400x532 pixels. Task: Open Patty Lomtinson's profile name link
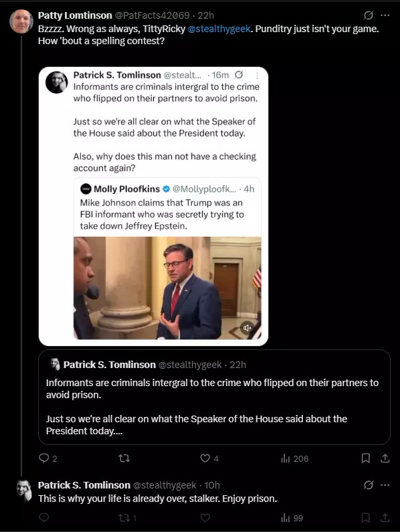75,15
